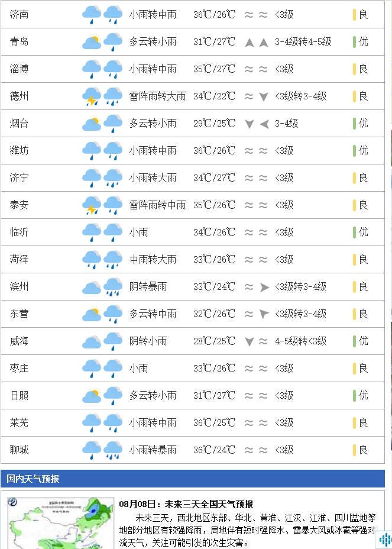Click the left-pointing wind arrow for 烟台
Image resolution: width=392 pixels, height=549 pixels.
pos(264,124)
